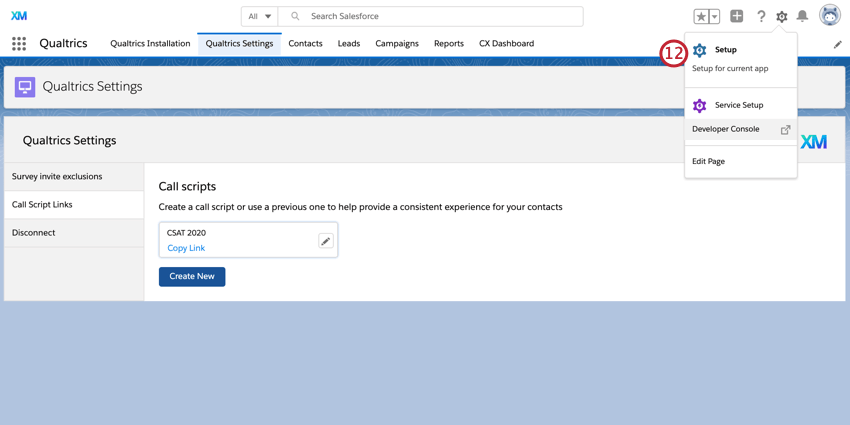This screenshot has height=425, width=850.
Task: Click the Qualtrics Settings purple monitor icon
Action: (x=25, y=87)
